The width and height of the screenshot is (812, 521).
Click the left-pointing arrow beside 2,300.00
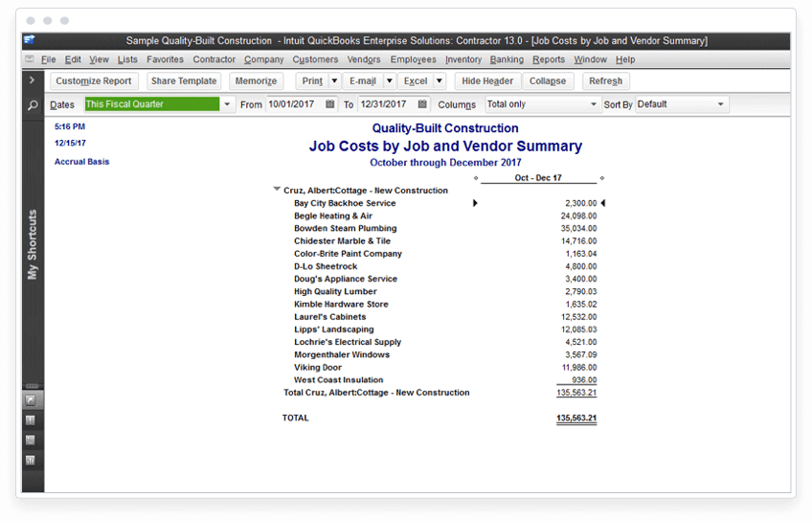(603, 203)
